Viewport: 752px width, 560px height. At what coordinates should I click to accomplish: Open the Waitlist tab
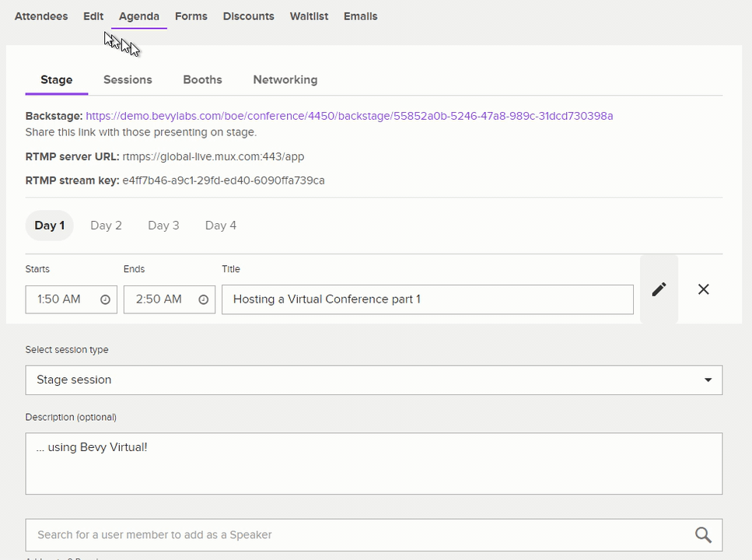coord(309,16)
